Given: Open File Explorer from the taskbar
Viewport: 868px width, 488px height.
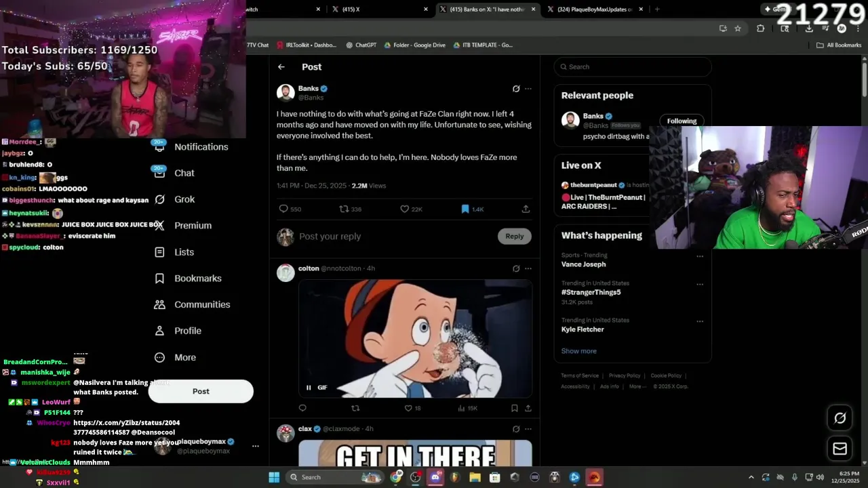Looking at the screenshot, I should coord(475,477).
